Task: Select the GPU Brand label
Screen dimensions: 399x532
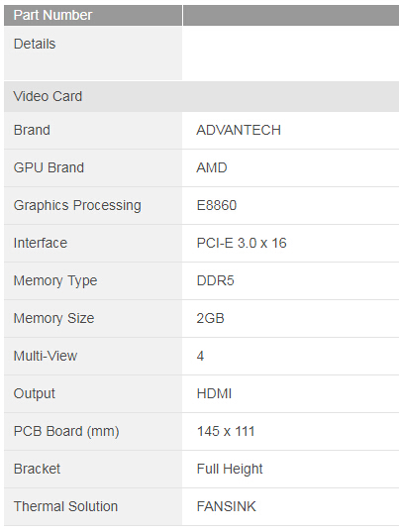Action: click(x=49, y=168)
